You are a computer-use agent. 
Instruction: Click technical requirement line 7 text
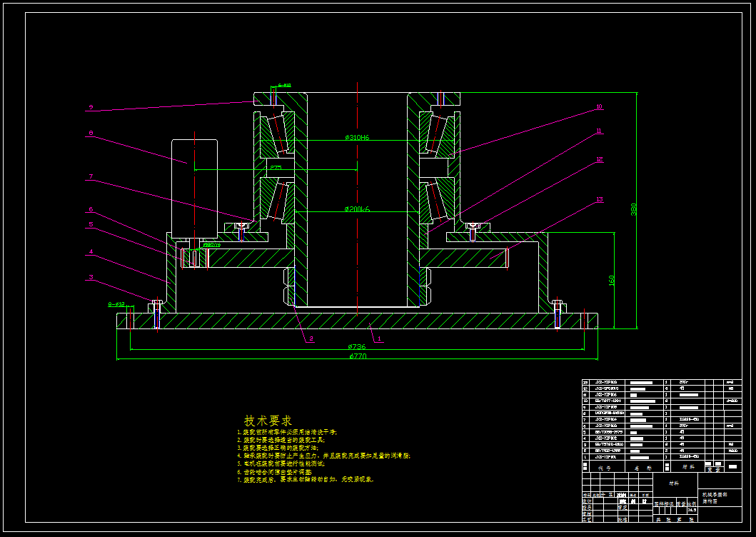(306, 480)
